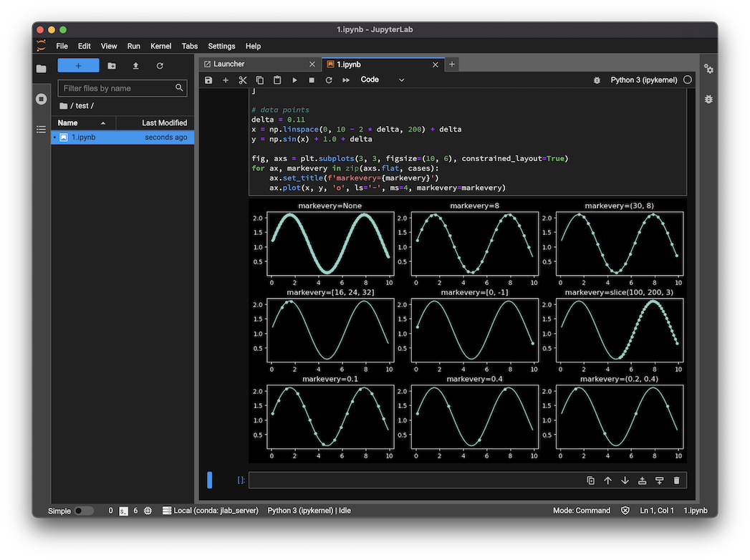Click the Filter files by name field

point(117,88)
